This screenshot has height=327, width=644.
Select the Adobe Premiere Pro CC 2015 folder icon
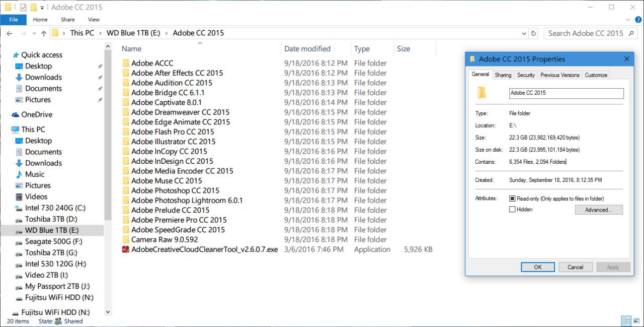[x=126, y=220]
